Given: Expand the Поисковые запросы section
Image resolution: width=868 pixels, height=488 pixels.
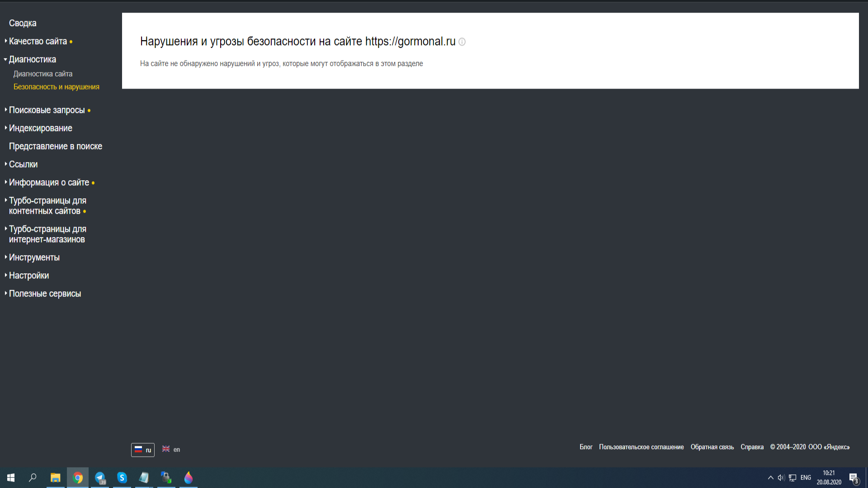Looking at the screenshot, I should (x=47, y=110).
